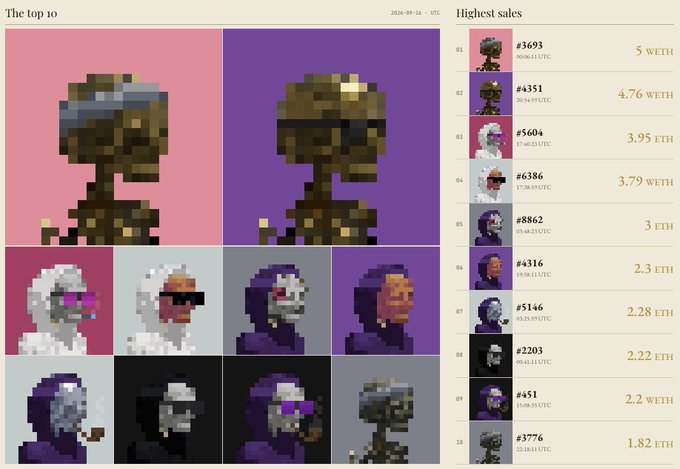
Task: Click "The top 10" heading
Action: [x=31, y=13]
